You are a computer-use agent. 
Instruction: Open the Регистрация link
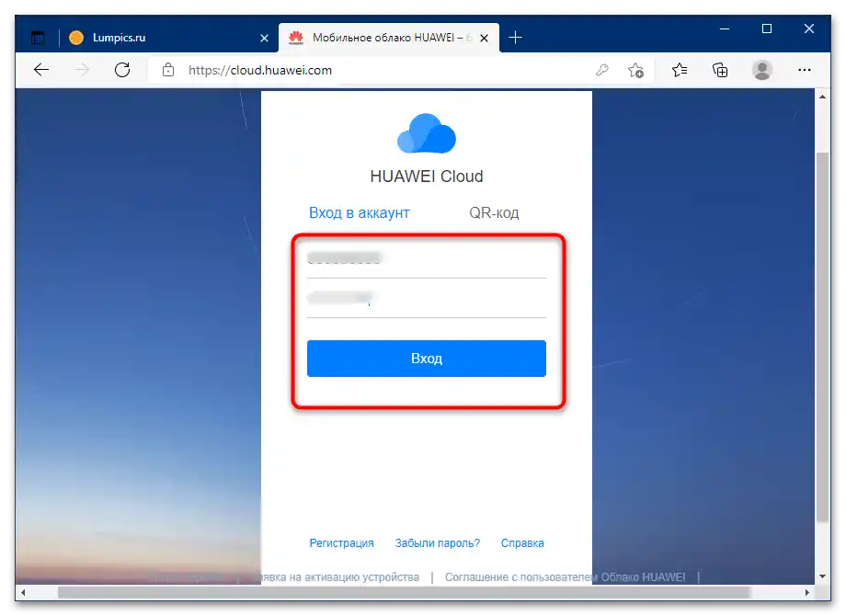(x=341, y=543)
